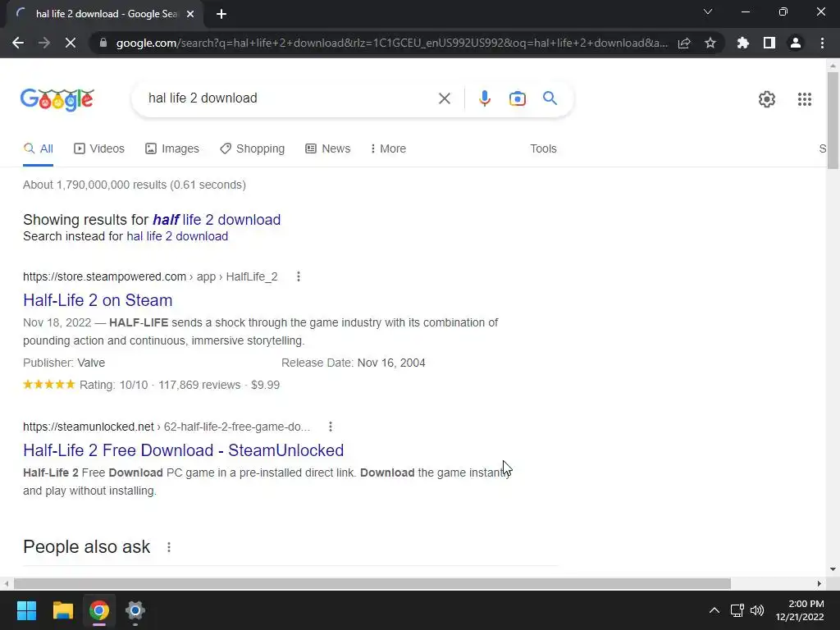Click half life 2 download suggestion
840x630 pixels.
click(217, 220)
